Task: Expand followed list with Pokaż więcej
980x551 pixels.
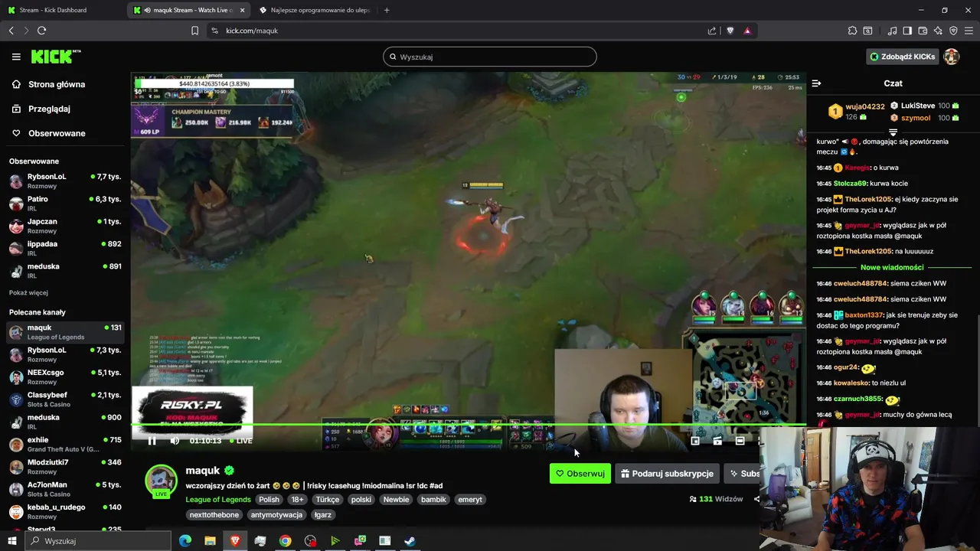Action: pyautogui.click(x=28, y=292)
